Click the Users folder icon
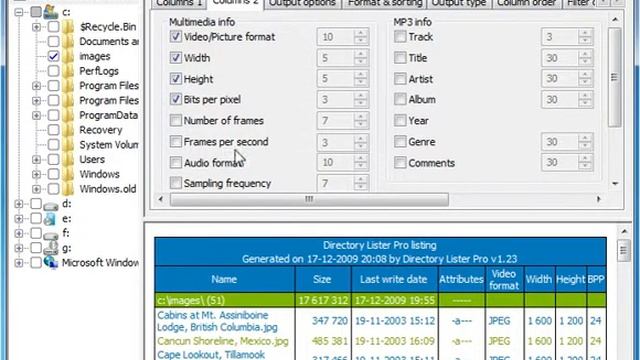The width and height of the screenshot is (640, 360). (x=68, y=159)
